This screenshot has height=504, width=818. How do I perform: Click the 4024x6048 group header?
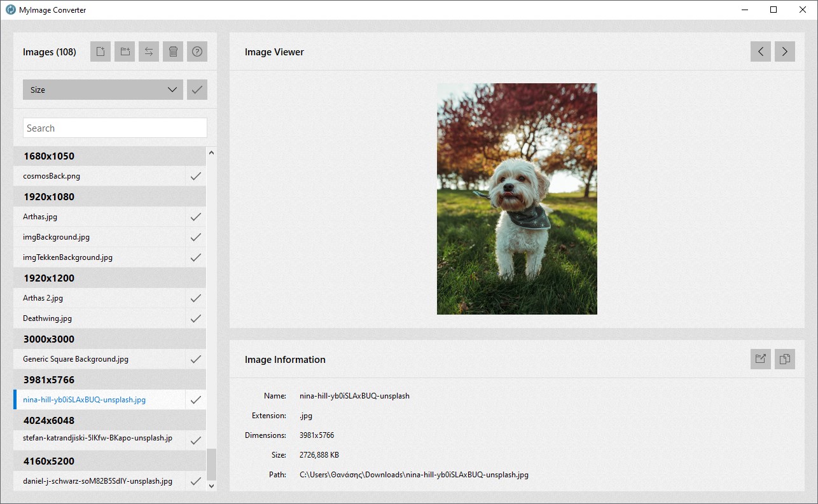click(110, 420)
